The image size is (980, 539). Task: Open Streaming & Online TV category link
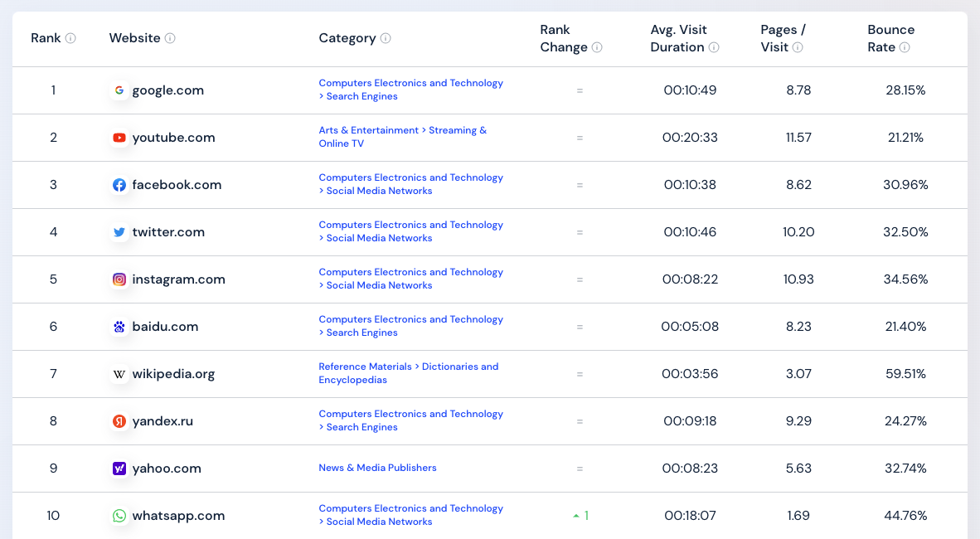(x=402, y=137)
